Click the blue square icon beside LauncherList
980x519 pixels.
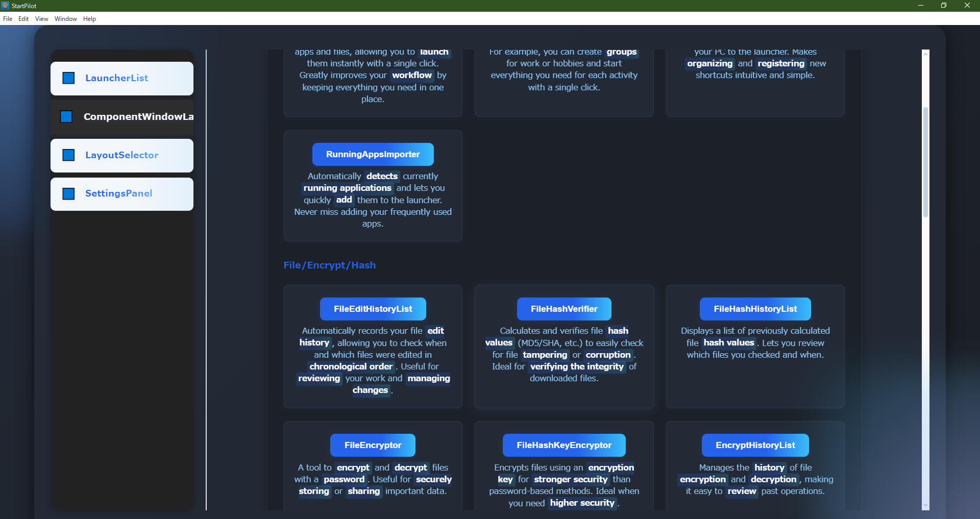click(68, 78)
